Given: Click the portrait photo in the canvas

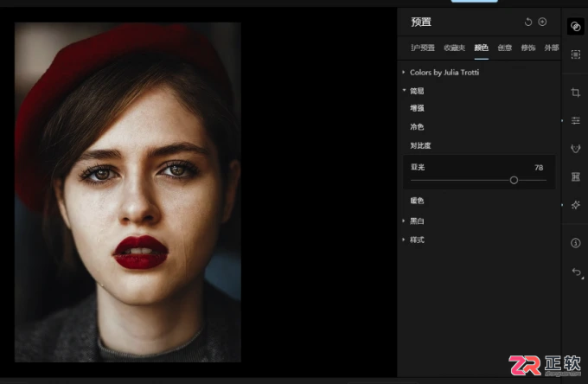Looking at the screenshot, I should [128, 192].
